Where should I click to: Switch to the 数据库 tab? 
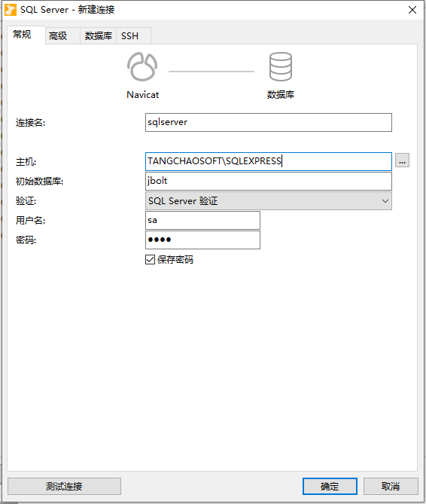(99, 35)
